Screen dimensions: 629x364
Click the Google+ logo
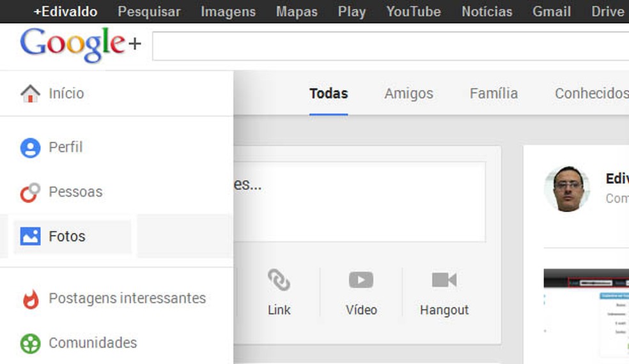click(81, 44)
